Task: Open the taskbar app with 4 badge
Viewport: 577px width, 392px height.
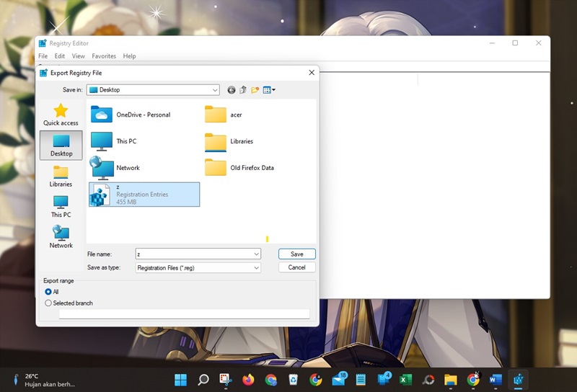Action: click(384, 379)
